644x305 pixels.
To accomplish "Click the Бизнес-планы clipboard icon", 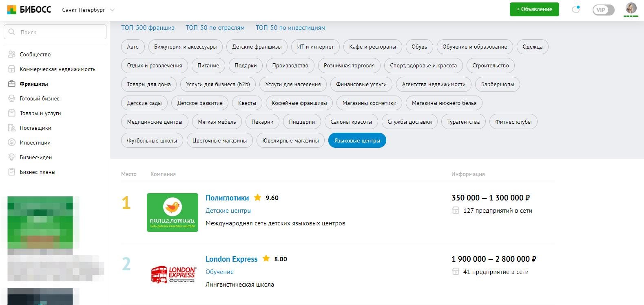I will pyautogui.click(x=12, y=172).
